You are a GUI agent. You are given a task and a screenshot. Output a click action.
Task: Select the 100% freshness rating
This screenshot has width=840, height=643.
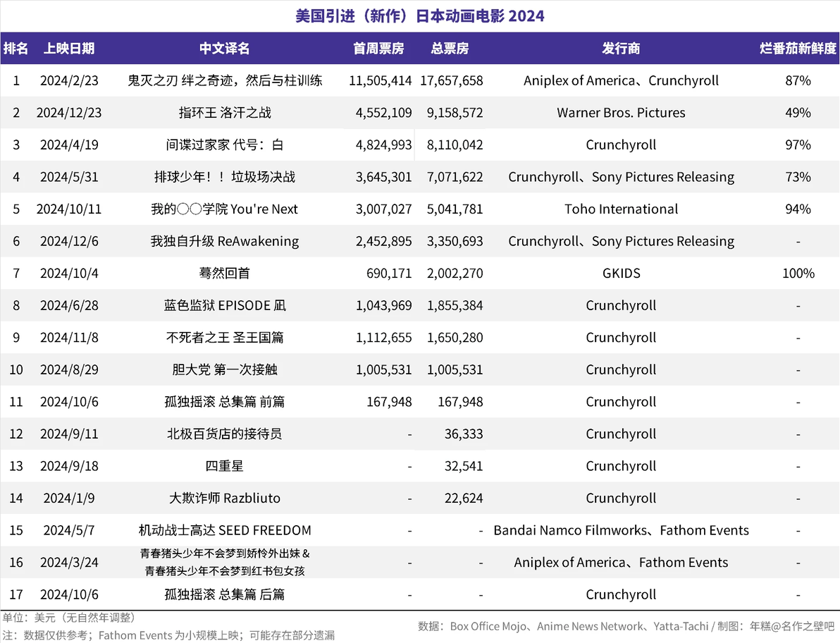(x=798, y=274)
